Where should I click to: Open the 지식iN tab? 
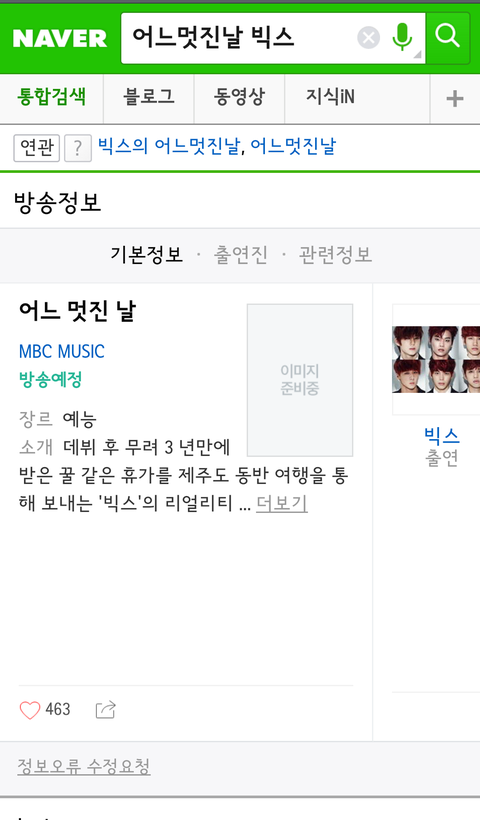coord(330,97)
